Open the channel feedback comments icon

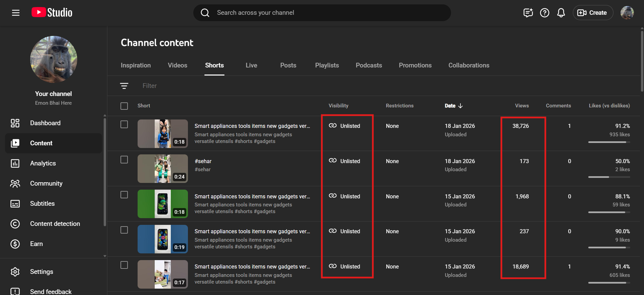(x=528, y=13)
